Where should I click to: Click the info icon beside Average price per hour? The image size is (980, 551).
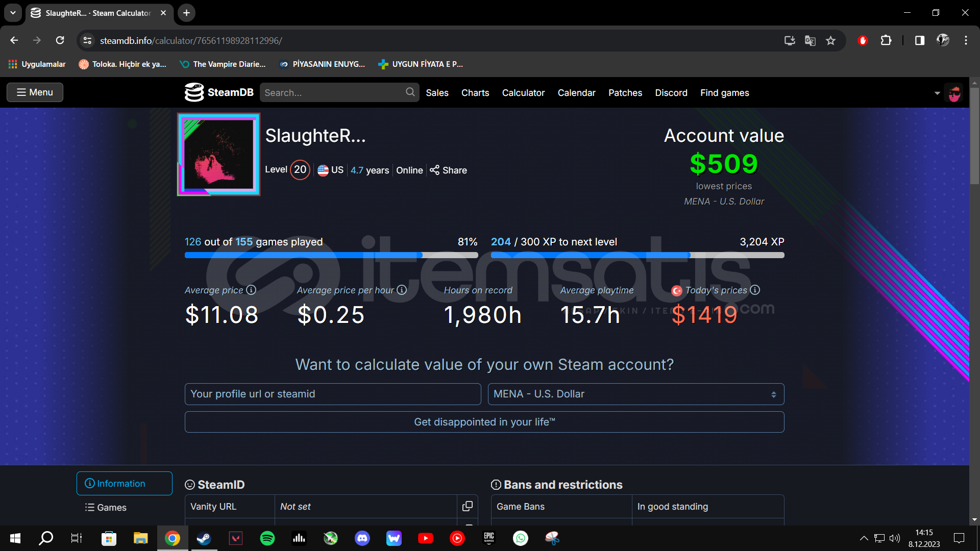click(402, 290)
